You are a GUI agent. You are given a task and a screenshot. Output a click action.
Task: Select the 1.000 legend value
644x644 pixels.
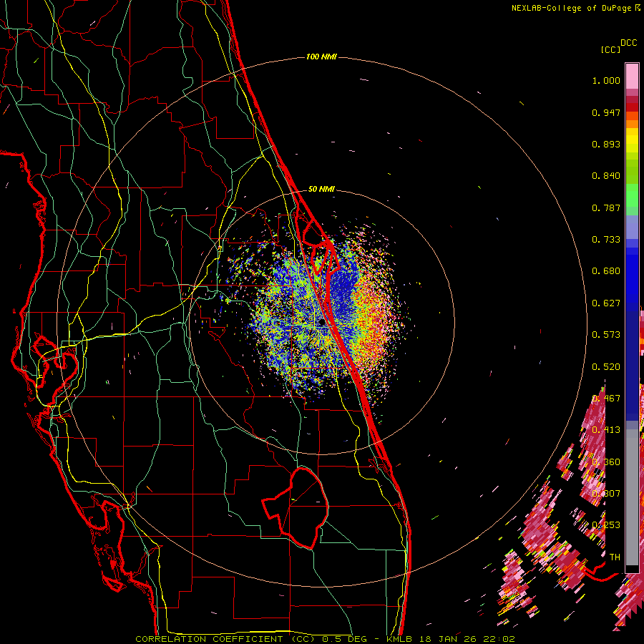[x=606, y=80]
